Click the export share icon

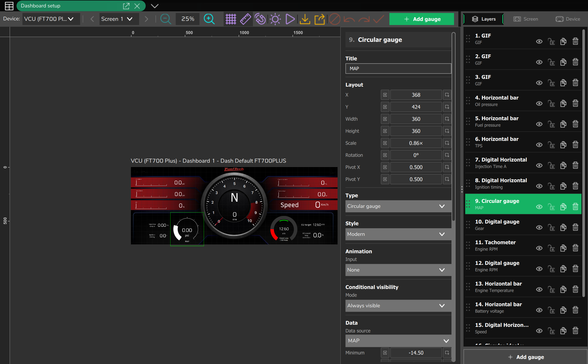pyautogui.click(x=320, y=19)
